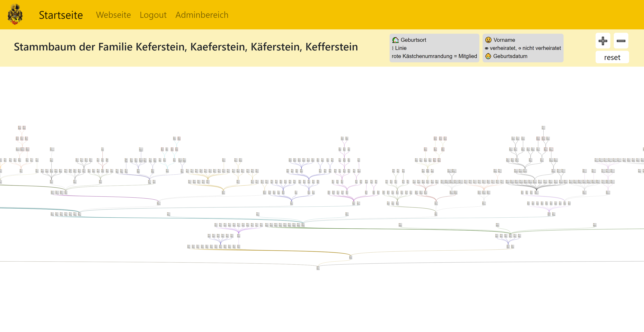This screenshot has width=644, height=332.
Task: Click the baby face icon beside Geburtsdatum
Action: coord(488,56)
